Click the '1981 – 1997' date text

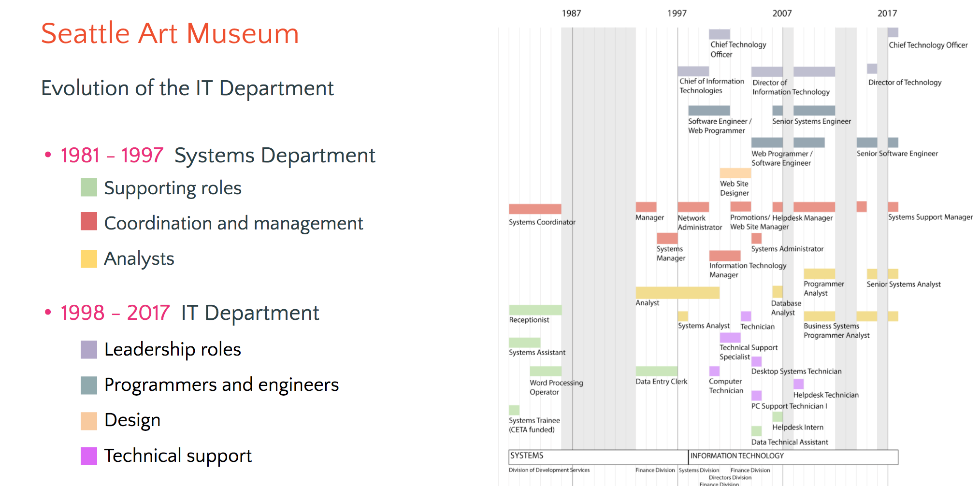click(112, 155)
